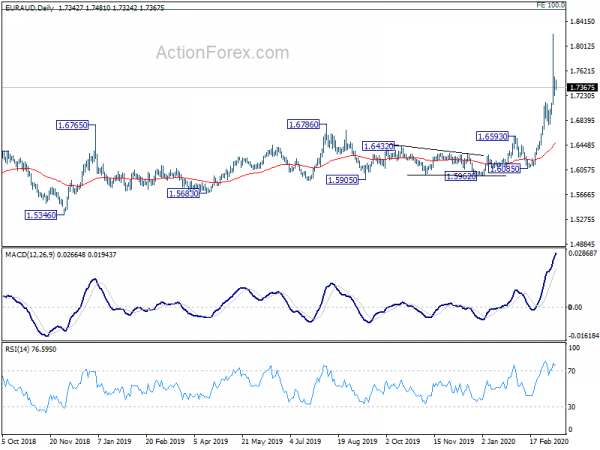600x450 pixels.
Task: Click the RSI 100 scale label
Action: pos(574,348)
